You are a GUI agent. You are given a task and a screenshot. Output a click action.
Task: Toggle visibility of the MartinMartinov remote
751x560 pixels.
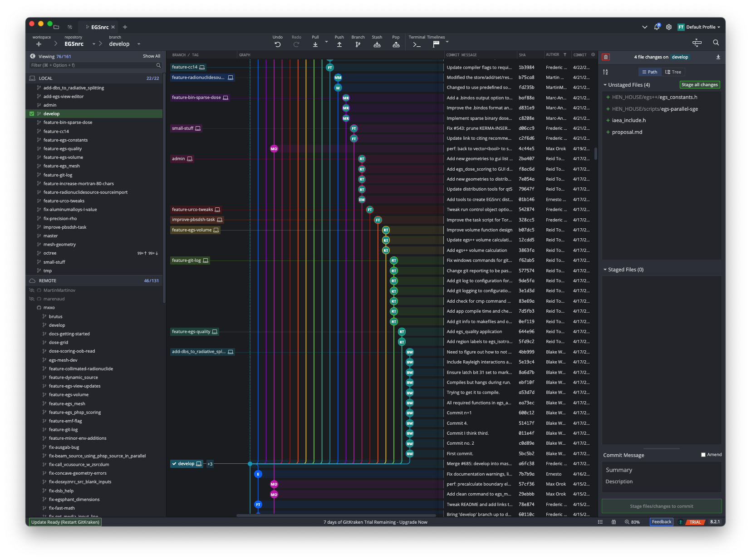(32, 290)
